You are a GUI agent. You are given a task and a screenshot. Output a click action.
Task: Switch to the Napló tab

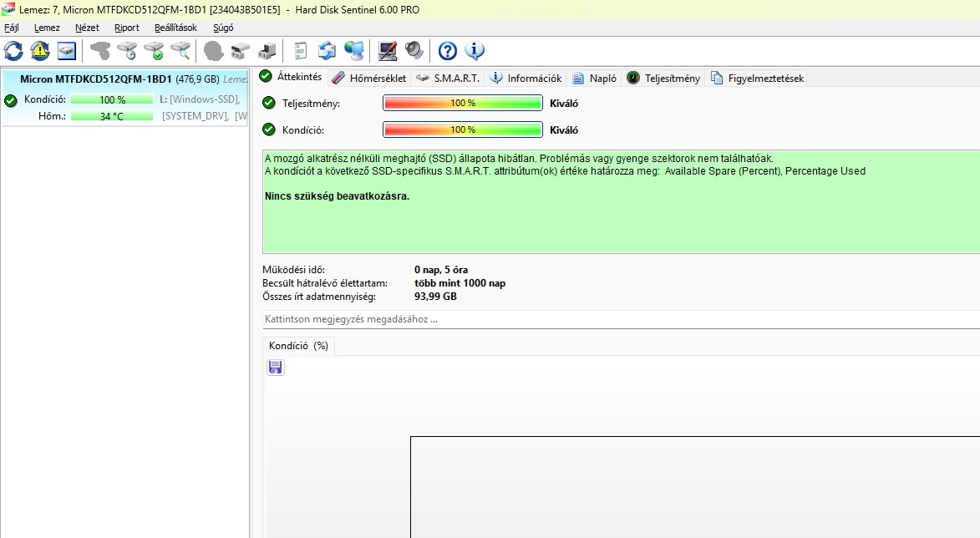tap(594, 78)
